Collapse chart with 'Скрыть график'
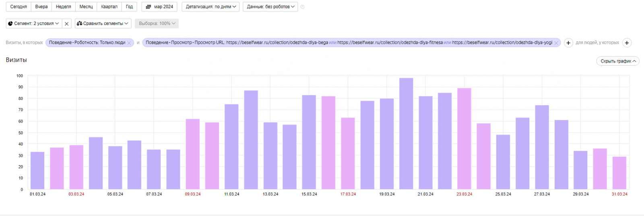 pos(617,61)
